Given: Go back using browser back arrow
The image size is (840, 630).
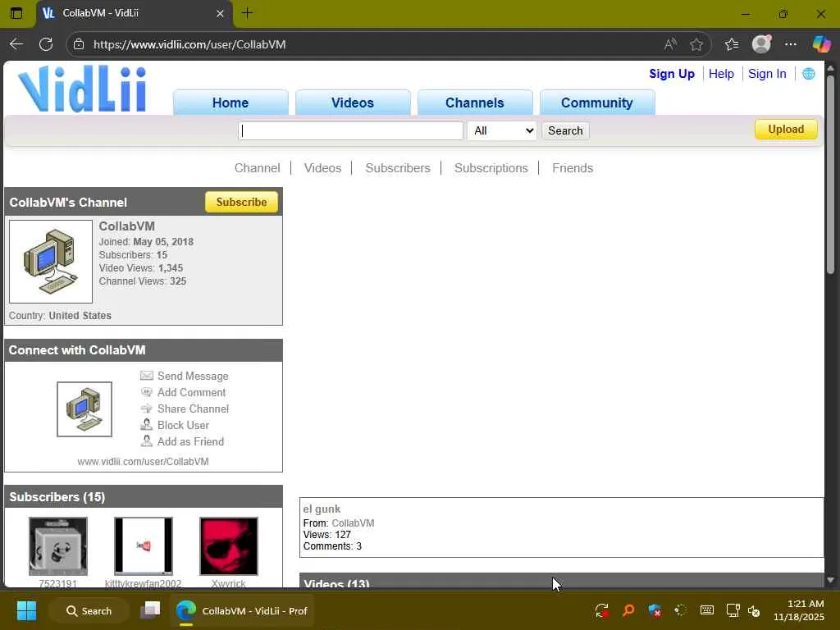Looking at the screenshot, I should [16, 44].
